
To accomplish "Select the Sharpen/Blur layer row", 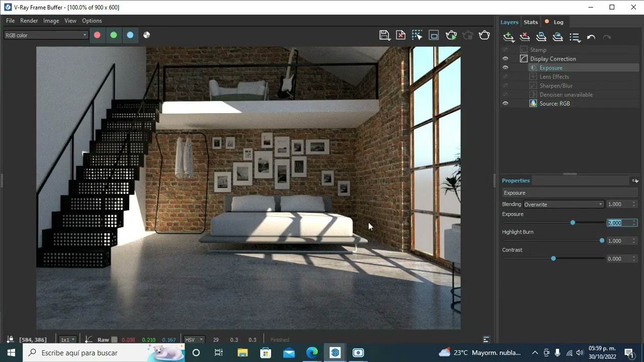I will pos(570,86).
